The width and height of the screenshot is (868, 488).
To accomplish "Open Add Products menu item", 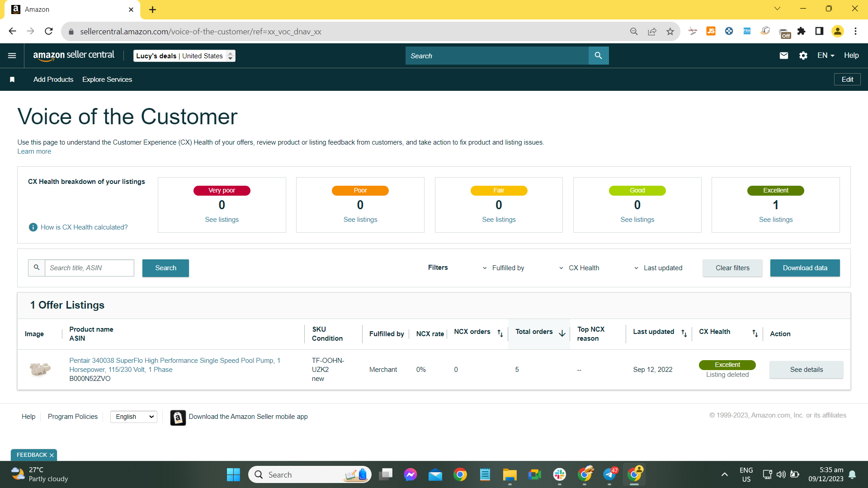I will click(53, 80).
